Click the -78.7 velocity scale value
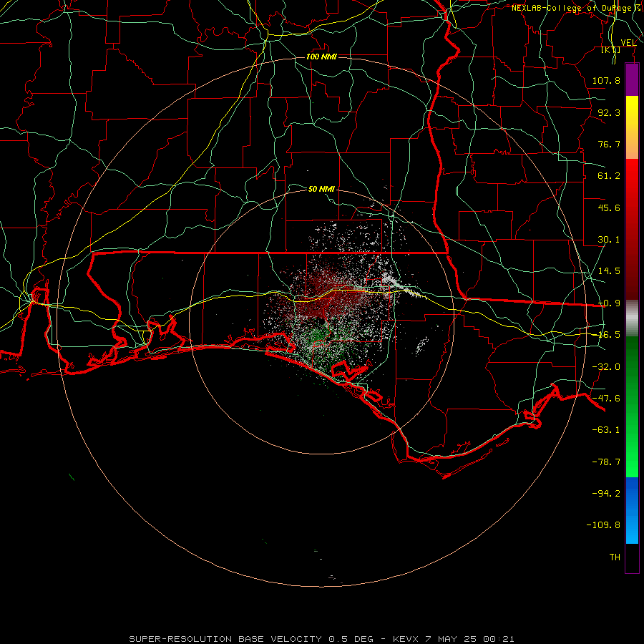Image resolution: width=644 pixels, height=644 pixels. pyautogui.click(x=606, y=462)
